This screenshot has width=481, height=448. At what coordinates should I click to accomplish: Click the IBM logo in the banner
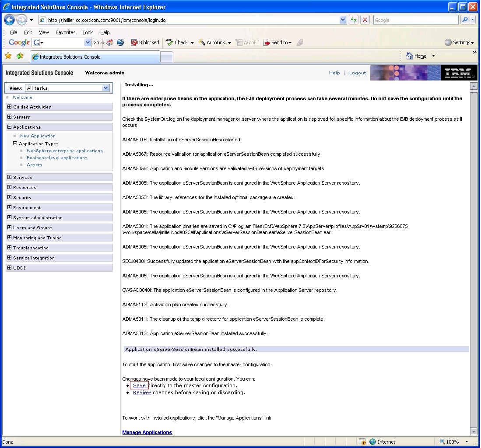click(x=459, y=73)
